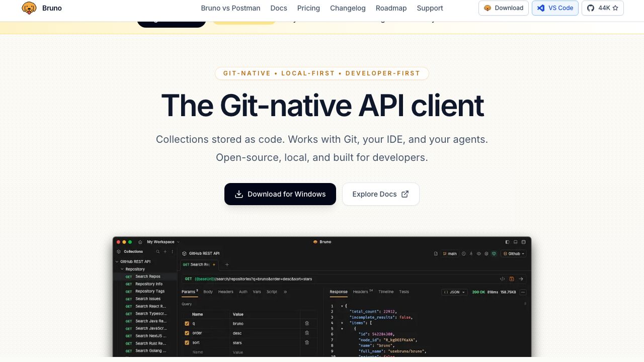This screenshot has height=362, width=644.
Task: Add a new request tab with plus icon
Action: click(227, 264)
